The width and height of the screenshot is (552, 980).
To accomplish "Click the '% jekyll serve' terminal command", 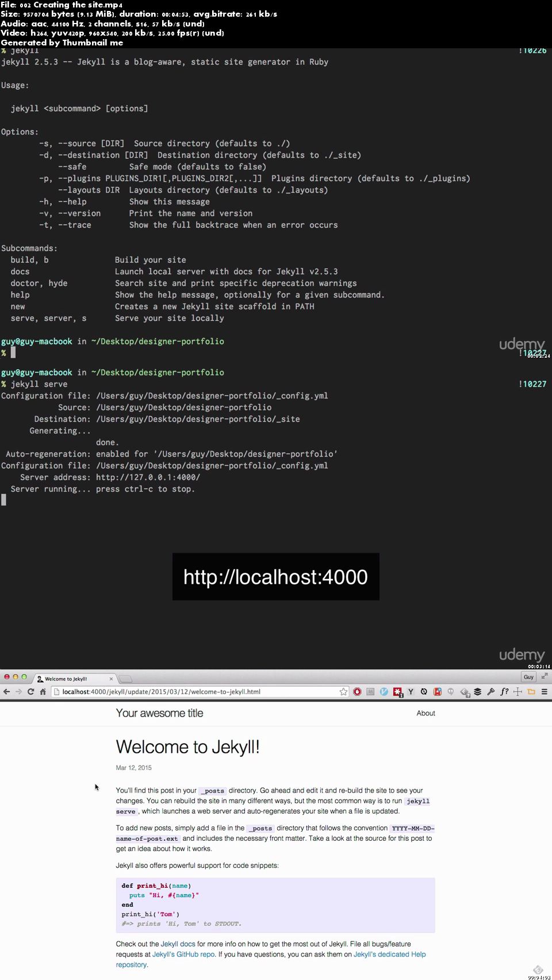I will 34,384.
